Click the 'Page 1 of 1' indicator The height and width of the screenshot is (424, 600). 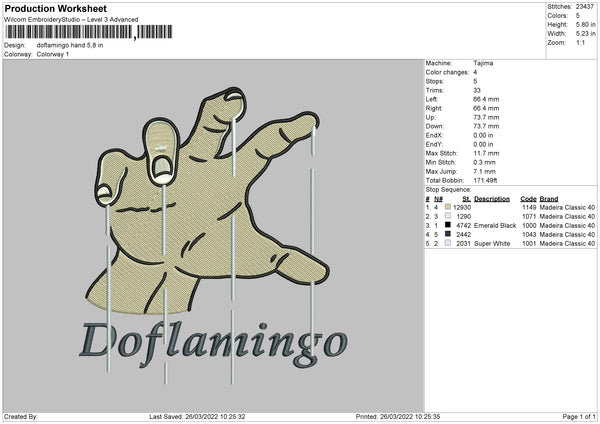[x=579, y=416]
